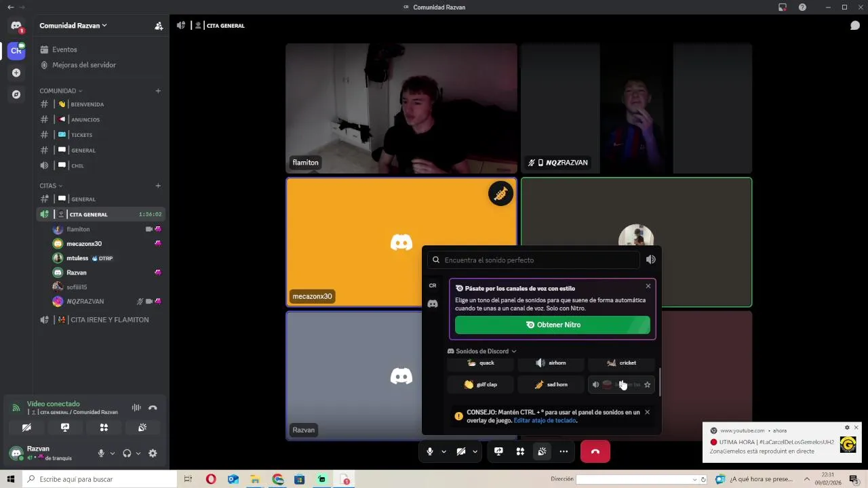The image size is (868, 488).
Task: Open the chat bubble in call header
Action: click(x=855, y=26)
